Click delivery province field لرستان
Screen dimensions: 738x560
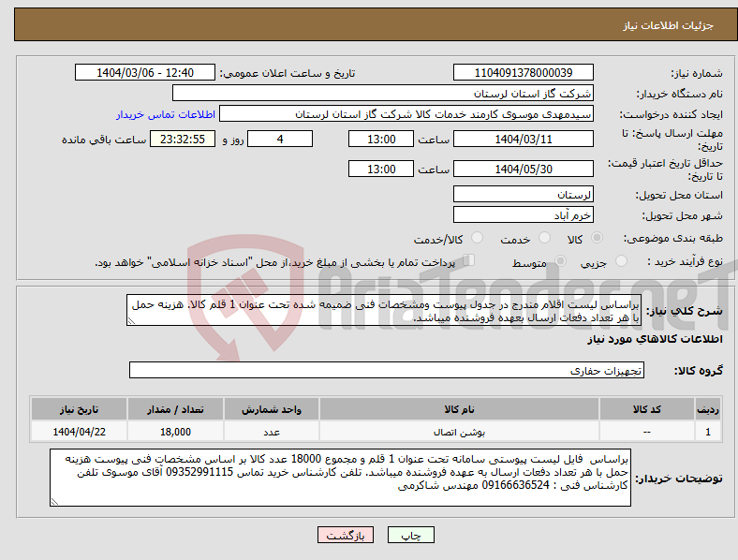point(523,195)
